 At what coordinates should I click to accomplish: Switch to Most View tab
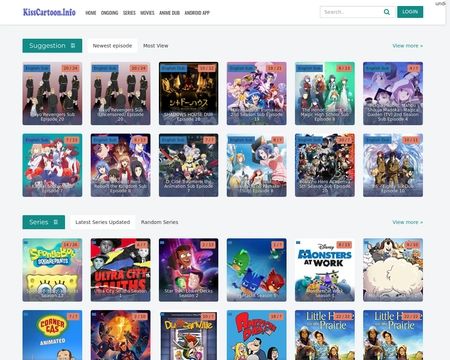pyautogui.click(x=156, y=46)
